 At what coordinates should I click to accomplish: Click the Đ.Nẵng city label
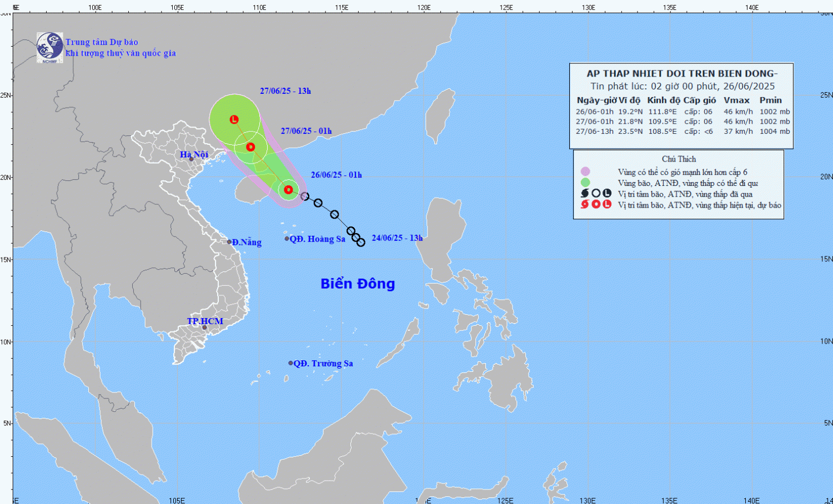point(247,242)
